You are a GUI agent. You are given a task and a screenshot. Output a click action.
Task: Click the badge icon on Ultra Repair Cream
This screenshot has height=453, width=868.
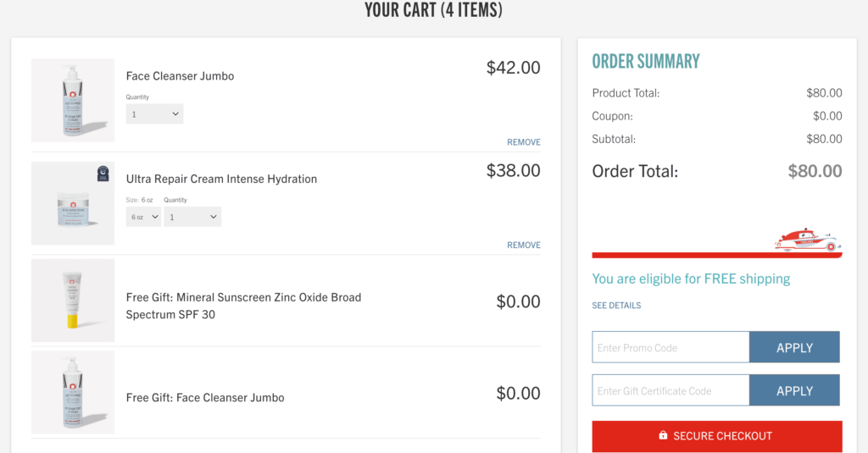103,174
